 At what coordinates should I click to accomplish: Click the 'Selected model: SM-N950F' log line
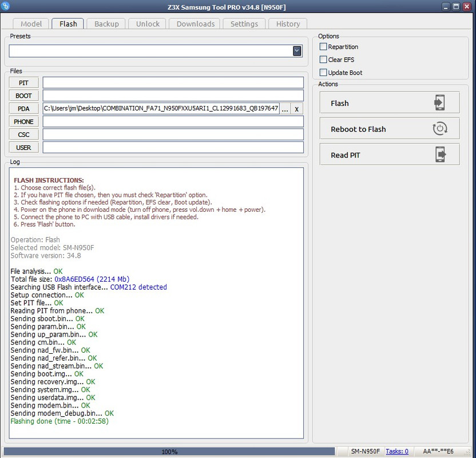[x=52, y=247]
